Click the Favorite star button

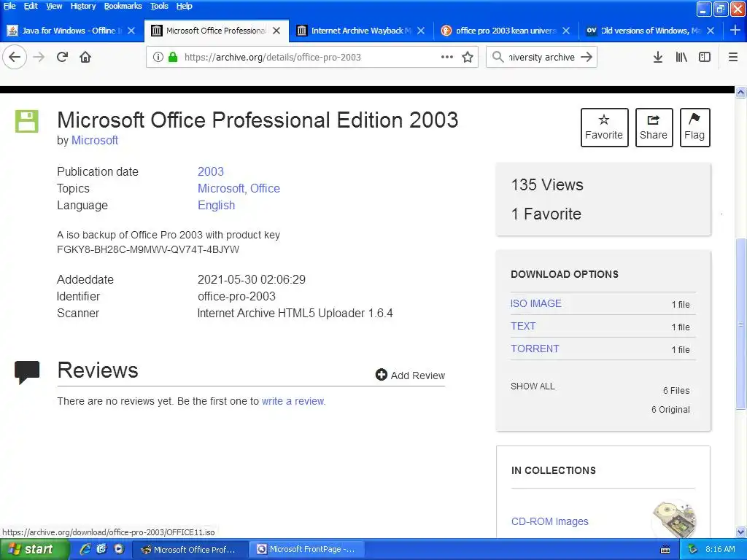[x=604, y=128]
